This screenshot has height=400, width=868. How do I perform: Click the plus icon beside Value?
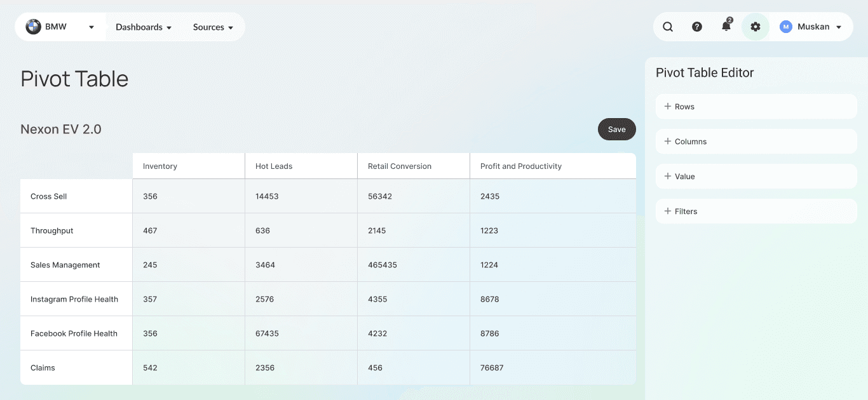(x=668, y=177)
